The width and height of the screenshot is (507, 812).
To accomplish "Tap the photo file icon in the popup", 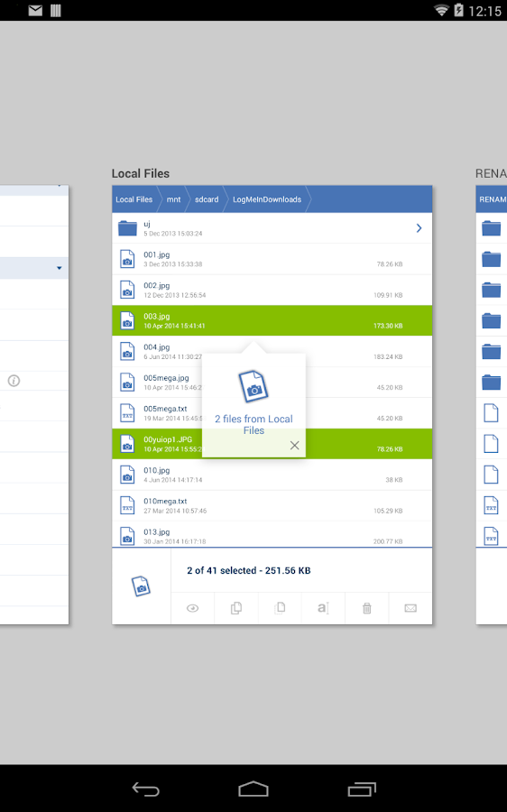I will pyautogui.click(x=253, y=386).
